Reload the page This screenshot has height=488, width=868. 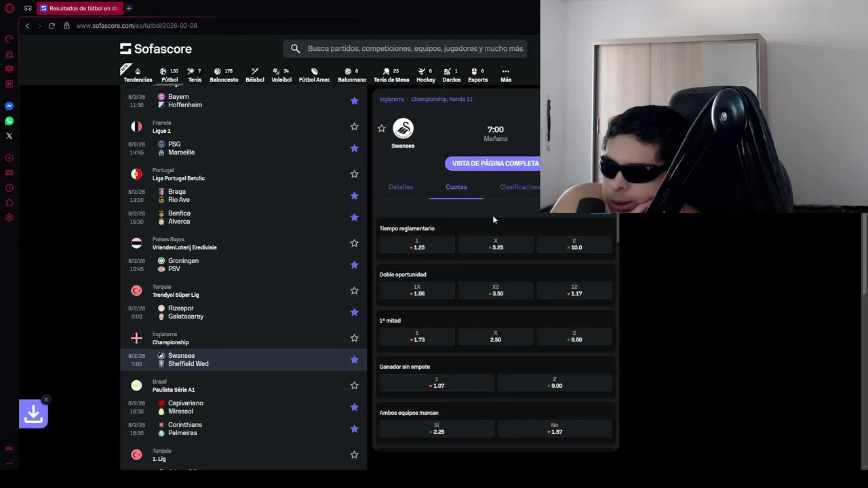point(52,26)
